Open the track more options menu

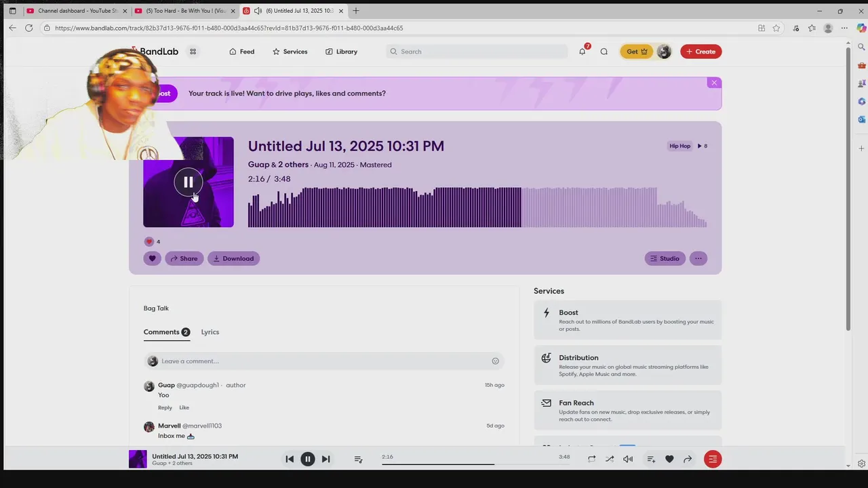coord(698,258)
